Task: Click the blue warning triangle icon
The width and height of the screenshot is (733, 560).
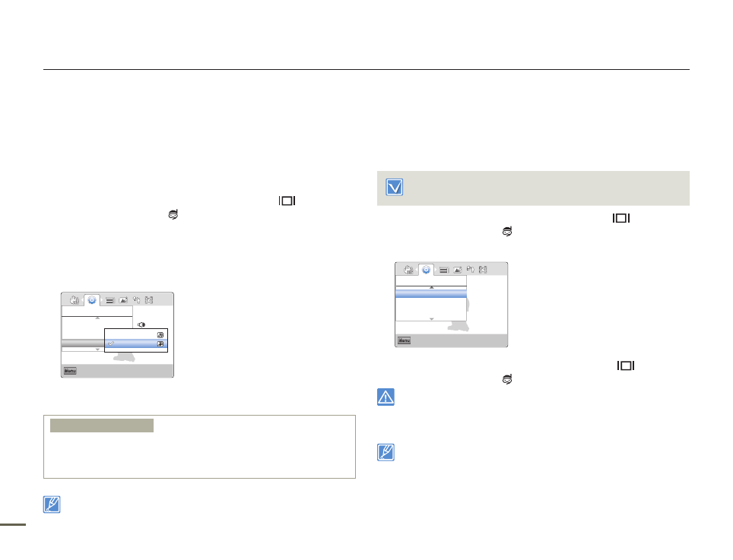Action: [386, 397]
